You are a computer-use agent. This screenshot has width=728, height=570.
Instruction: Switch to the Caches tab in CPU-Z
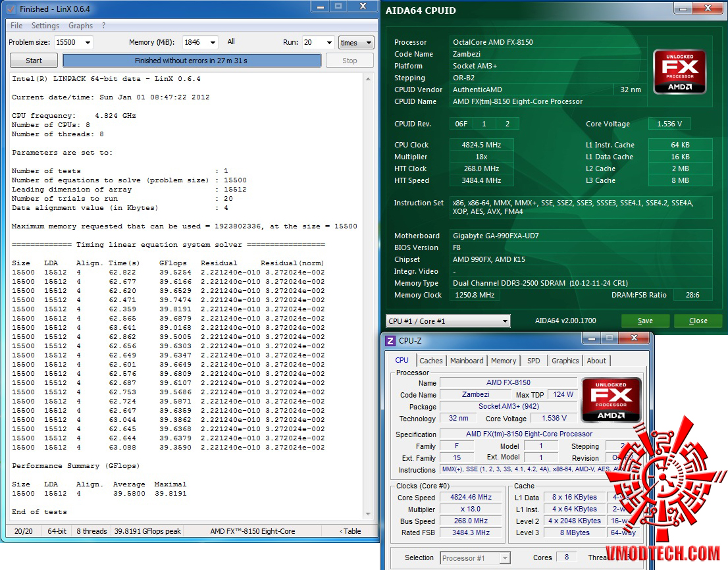pos(431,361)
